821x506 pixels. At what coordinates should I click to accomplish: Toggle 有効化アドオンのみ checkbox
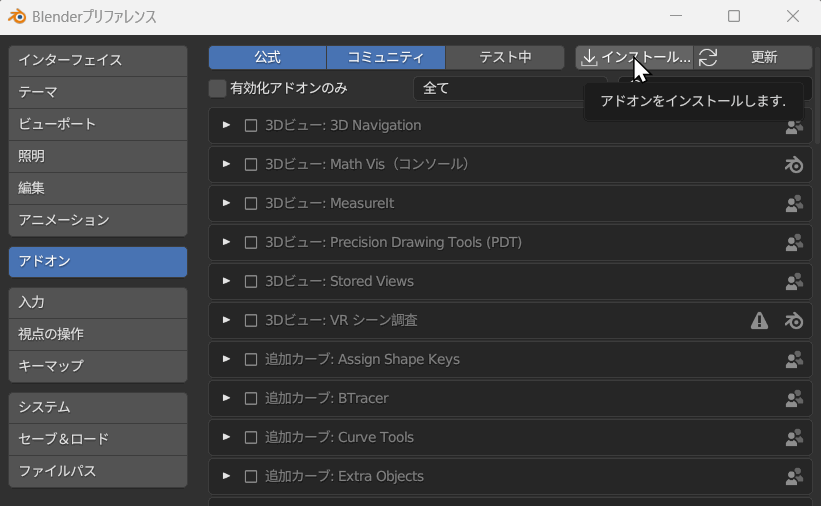(x=217, y=89)
